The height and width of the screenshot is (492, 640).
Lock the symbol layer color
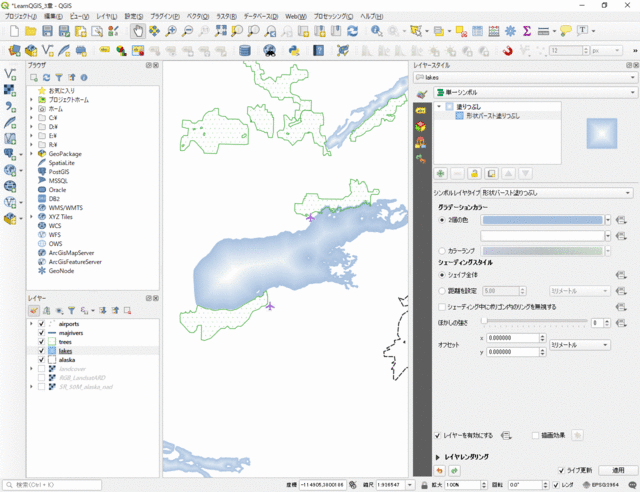[x=474, y=174]
